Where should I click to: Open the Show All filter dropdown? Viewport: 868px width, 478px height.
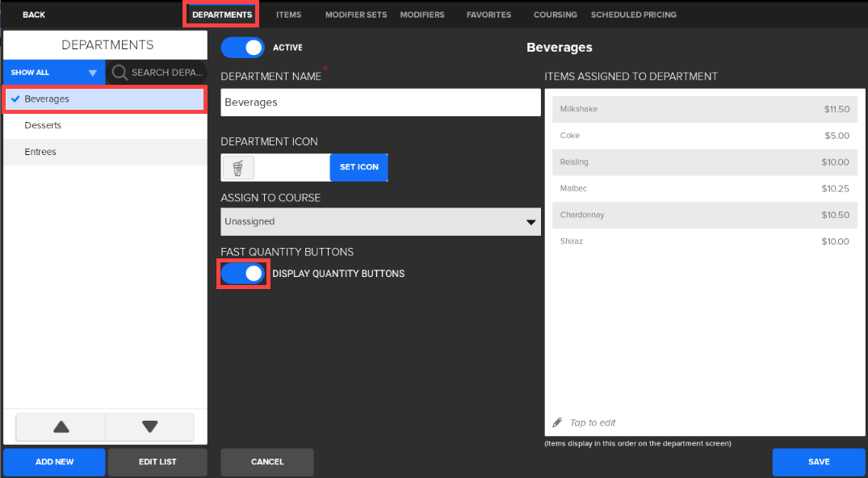(54, 72)
